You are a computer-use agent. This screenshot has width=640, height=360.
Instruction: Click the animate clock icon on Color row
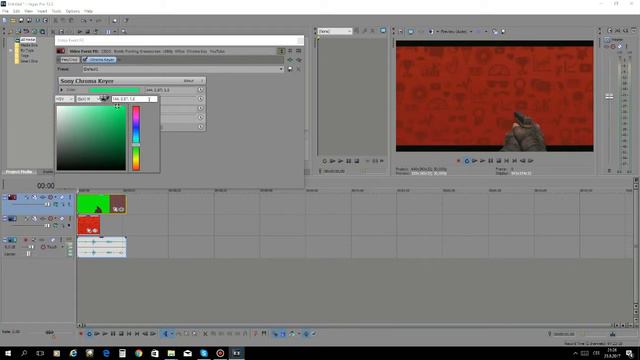pyautogui.click(x=200, y=90)
